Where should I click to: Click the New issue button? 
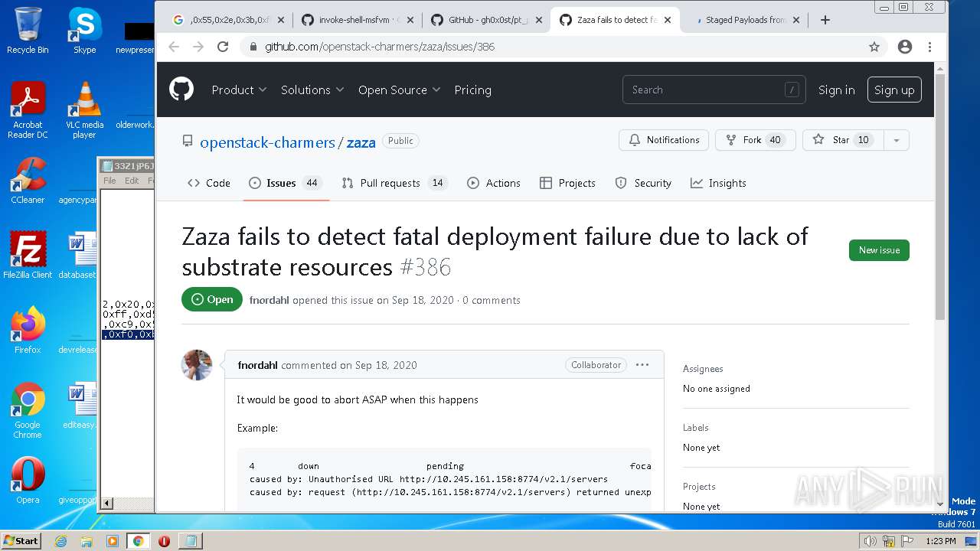pyautogui.click(x=879, y=250)
